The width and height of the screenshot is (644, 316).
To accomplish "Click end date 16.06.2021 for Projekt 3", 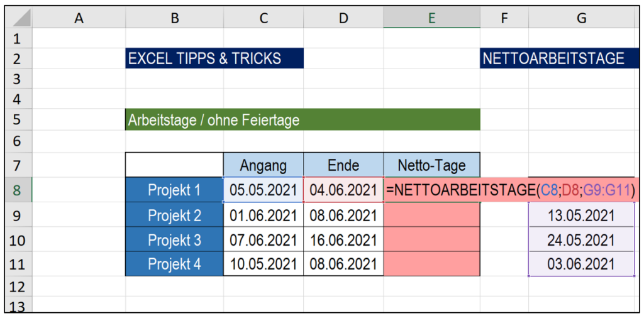I will pos(343,240).
